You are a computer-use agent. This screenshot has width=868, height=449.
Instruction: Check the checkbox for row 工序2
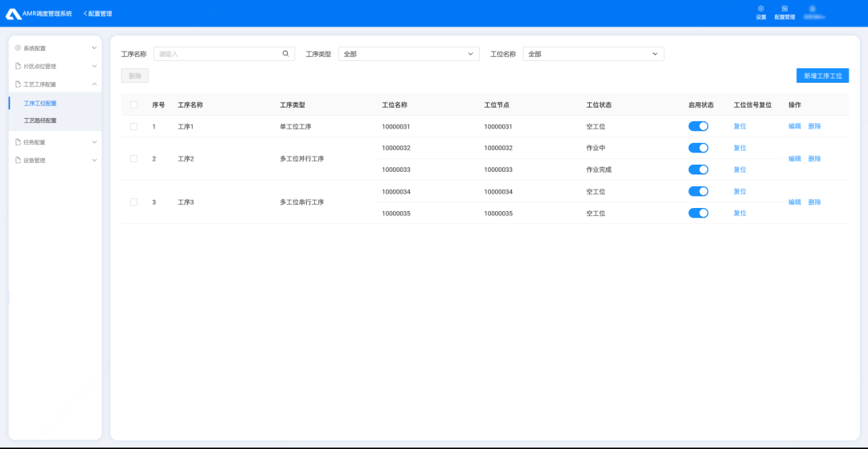133,159
